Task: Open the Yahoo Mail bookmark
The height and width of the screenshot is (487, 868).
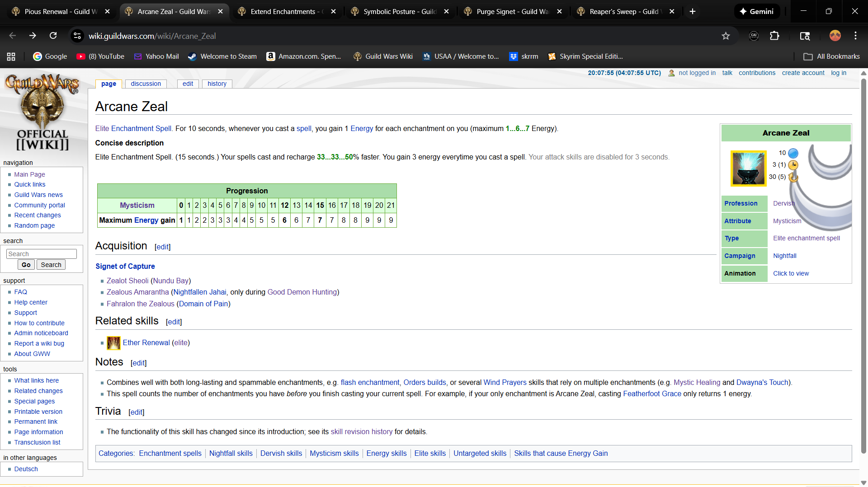Action: 156,56
